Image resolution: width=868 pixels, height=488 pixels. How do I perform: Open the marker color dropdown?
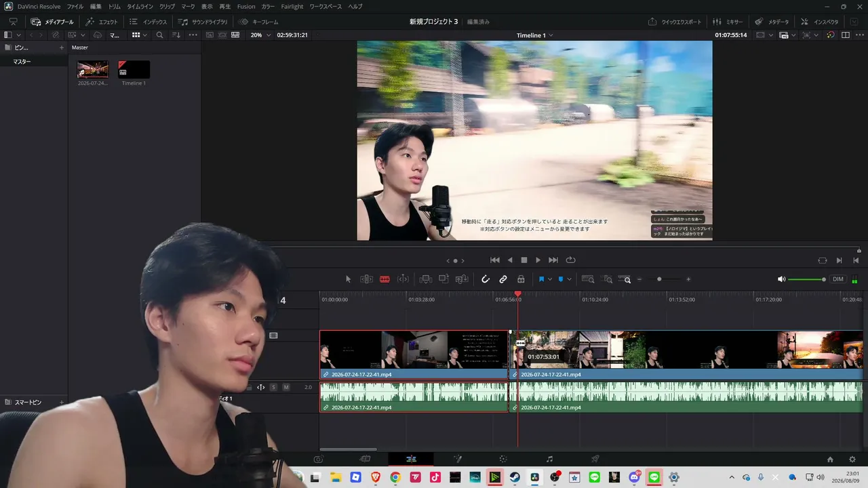click(x=569, y=279)
